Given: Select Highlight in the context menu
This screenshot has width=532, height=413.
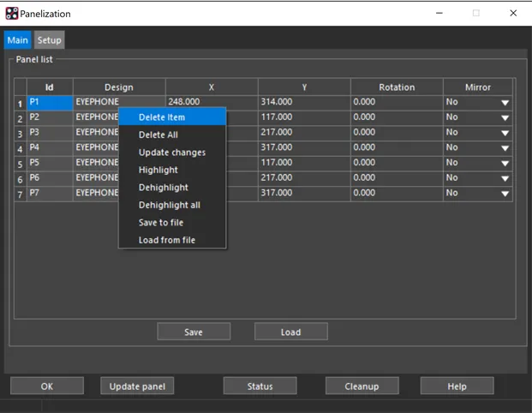Looking at the screenshot, I should 172,170.
